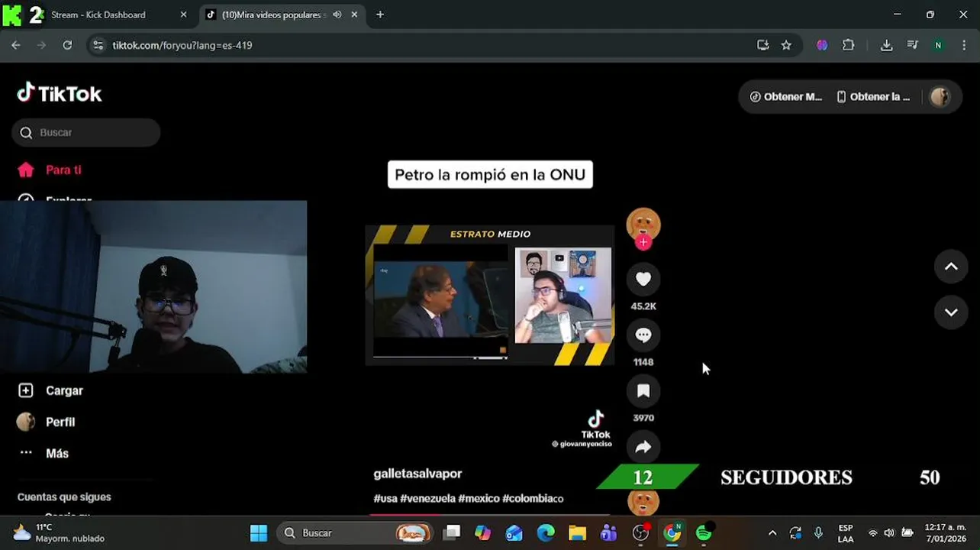Open the volume tray icon
980x550 pixels.
[x=889, y=532]
